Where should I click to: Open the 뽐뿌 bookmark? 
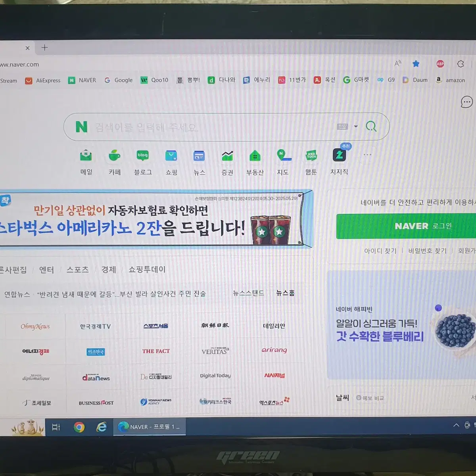188,80
